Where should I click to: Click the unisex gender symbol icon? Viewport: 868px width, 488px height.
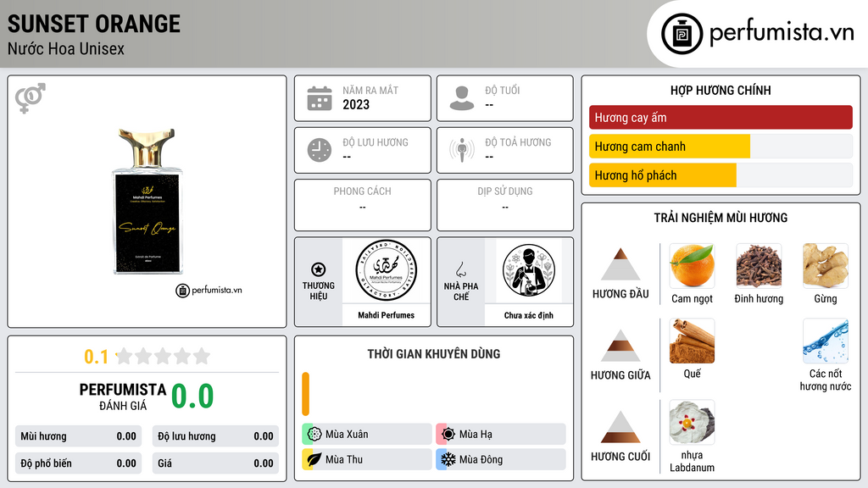pos(31,98)
